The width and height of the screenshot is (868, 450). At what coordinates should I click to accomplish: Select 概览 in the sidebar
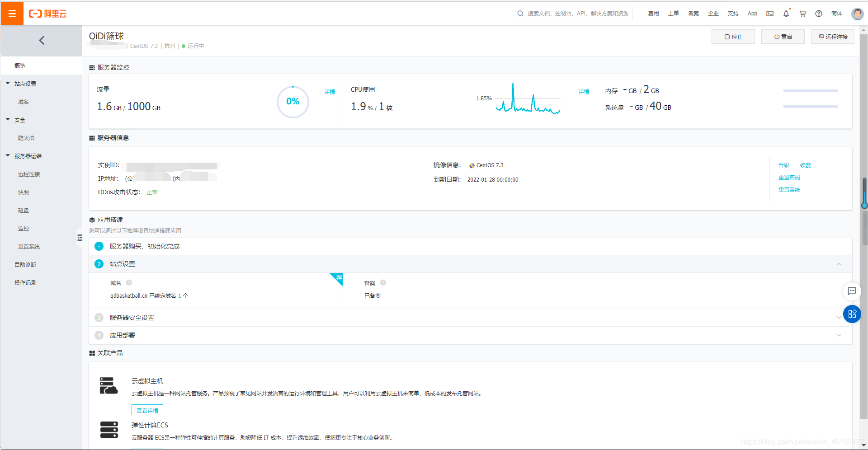tap(41, 66)
